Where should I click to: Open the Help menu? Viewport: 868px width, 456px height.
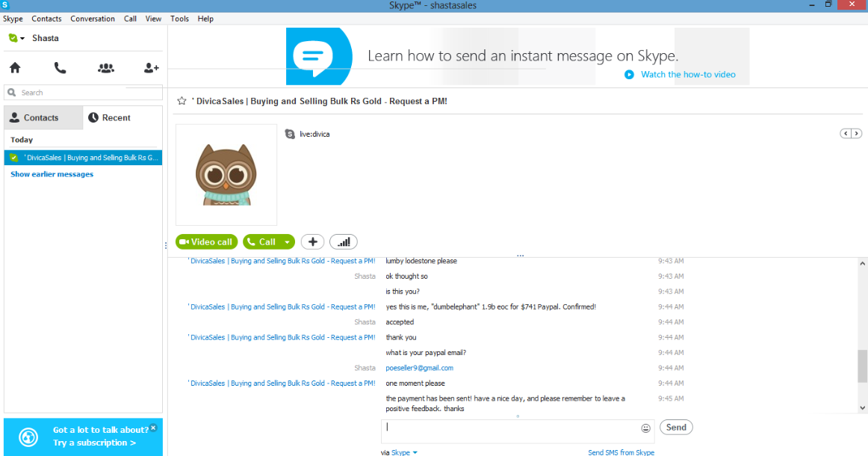205,18
